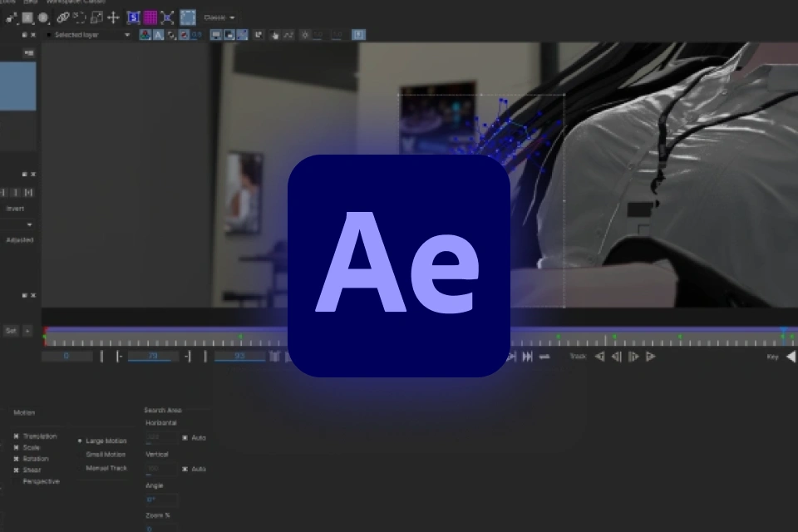
Task: Open the Classic workspace dropdown
Action: coord(219,17)
